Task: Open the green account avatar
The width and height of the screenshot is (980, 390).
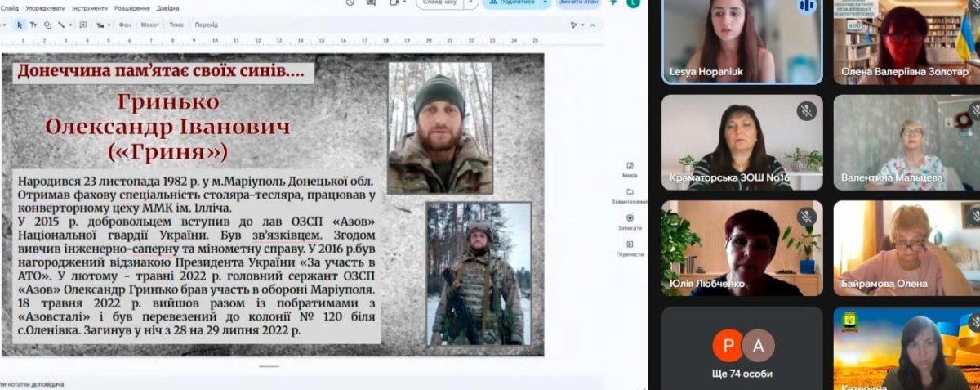Action: 633,2
